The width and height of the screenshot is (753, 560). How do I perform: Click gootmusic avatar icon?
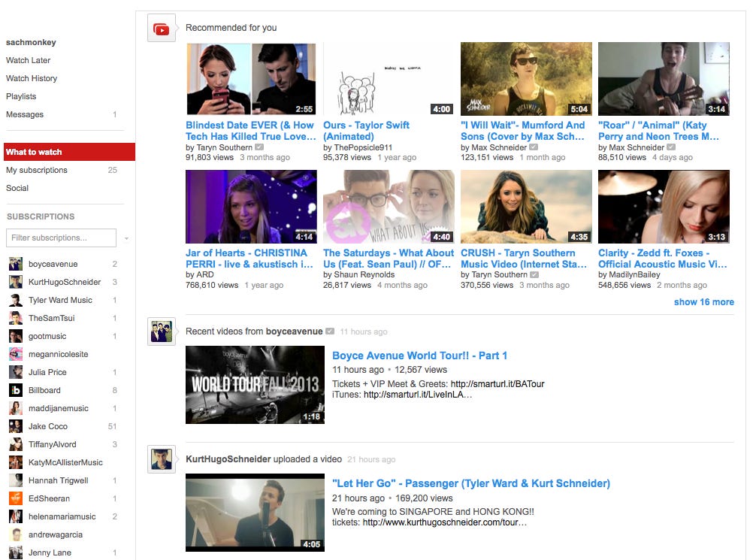click(16, 336)
